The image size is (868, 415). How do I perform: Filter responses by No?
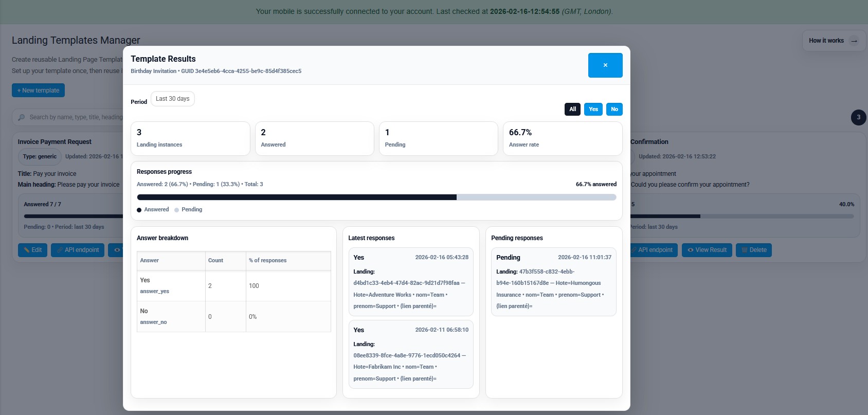(x=614, y=109)
